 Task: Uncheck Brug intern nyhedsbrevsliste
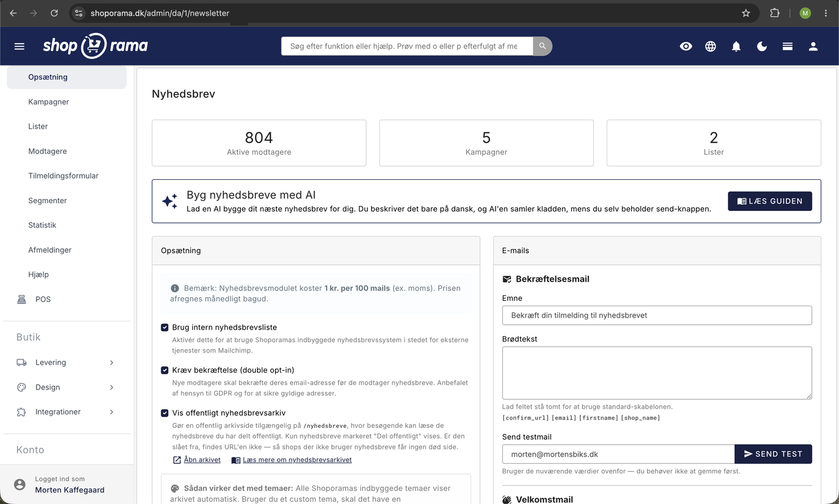click(x=165, y=327)
